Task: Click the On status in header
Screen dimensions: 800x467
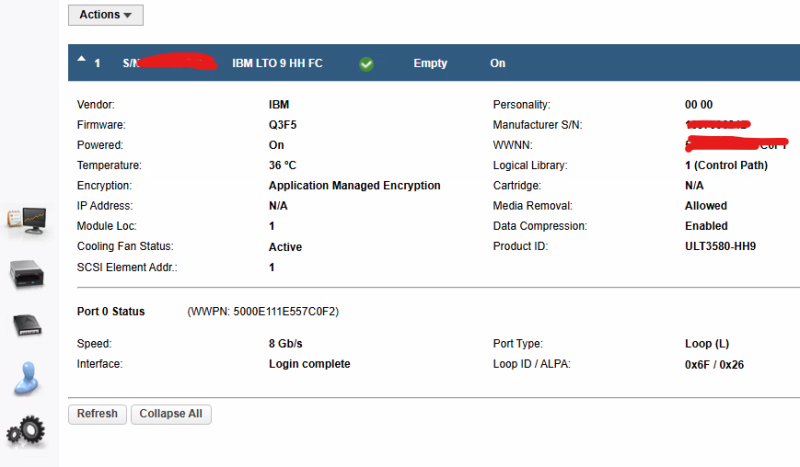Action: (497, 63)
